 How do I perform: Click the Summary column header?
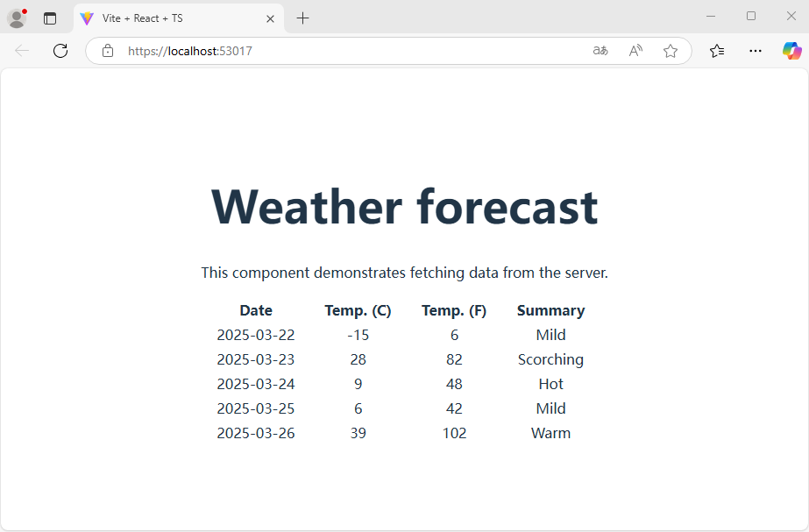point(551,310)
